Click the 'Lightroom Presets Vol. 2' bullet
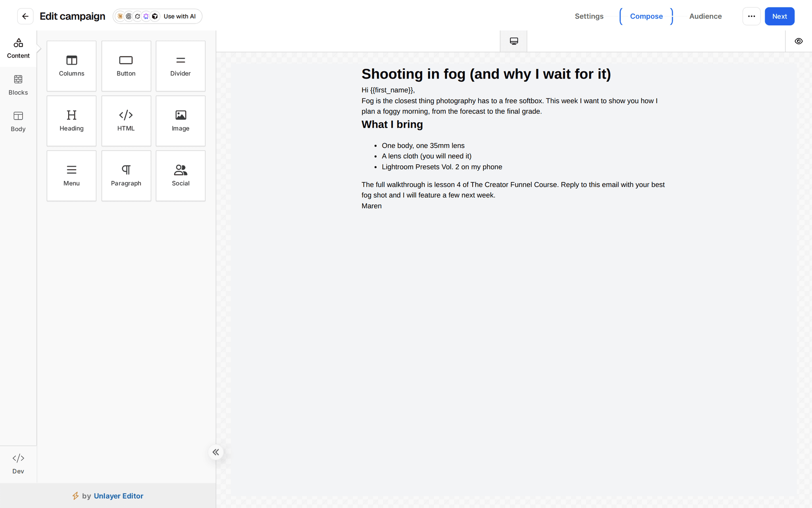 click(442, 167)
